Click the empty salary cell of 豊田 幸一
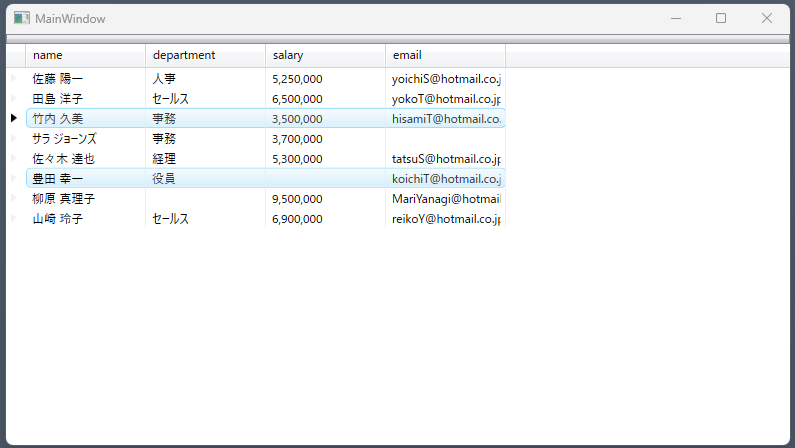This screenshot has height=448, width=795. [326, 178]
